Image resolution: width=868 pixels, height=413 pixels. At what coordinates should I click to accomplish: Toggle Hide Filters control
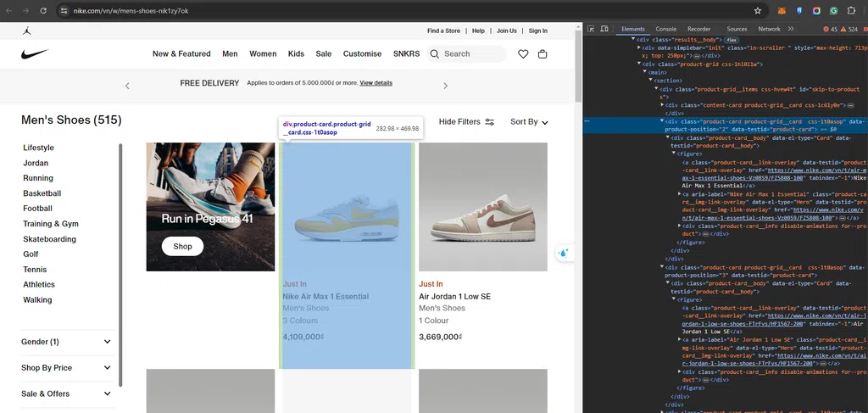pyautogui.click(x=466, y=122)
